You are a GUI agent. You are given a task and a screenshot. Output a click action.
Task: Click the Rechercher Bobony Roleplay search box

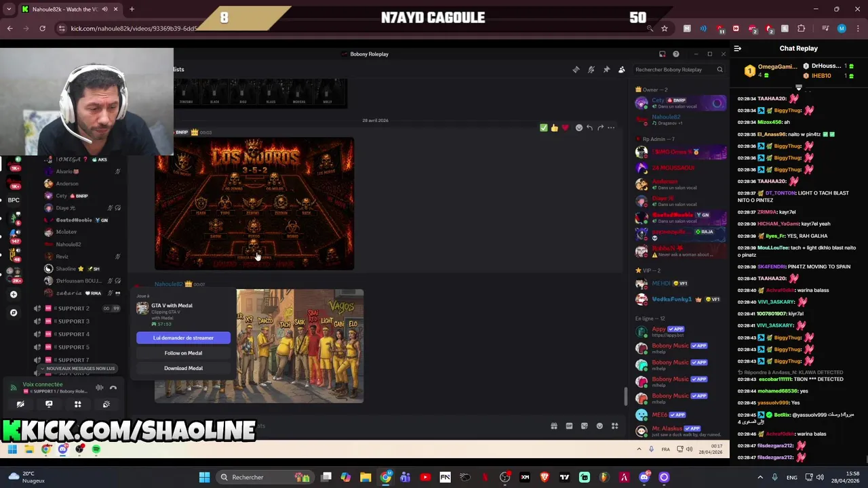point(678,69)
